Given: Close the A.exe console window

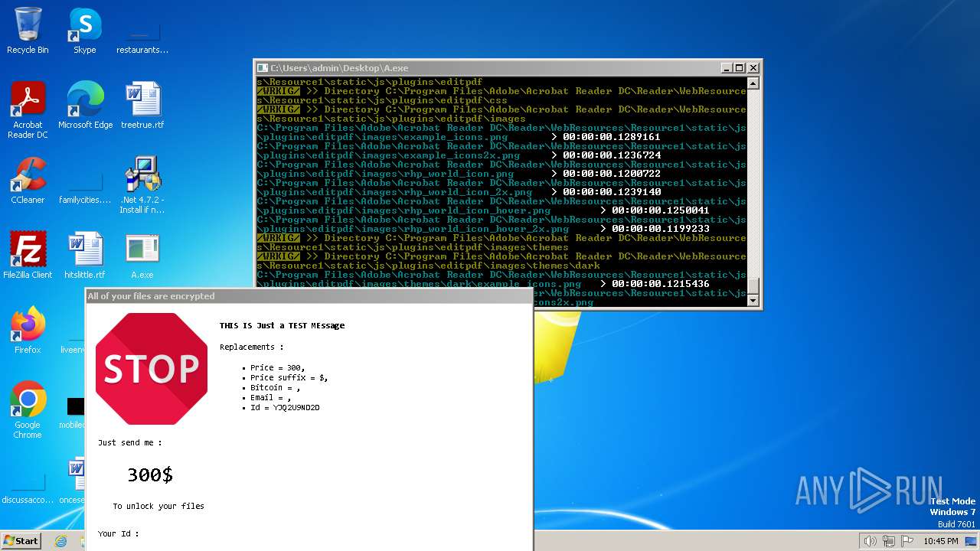Looking at the screenshot, I should (x=753, y=68).
